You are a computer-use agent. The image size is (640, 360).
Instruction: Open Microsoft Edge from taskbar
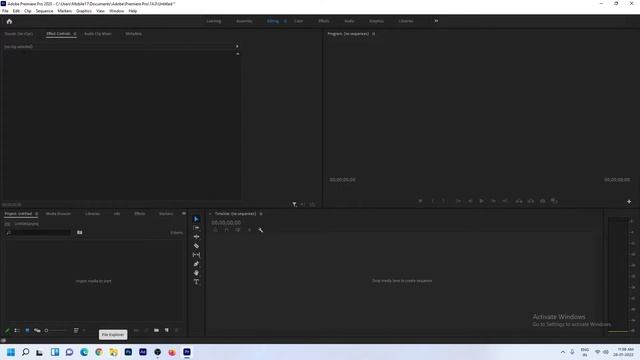tap(84, 352)
